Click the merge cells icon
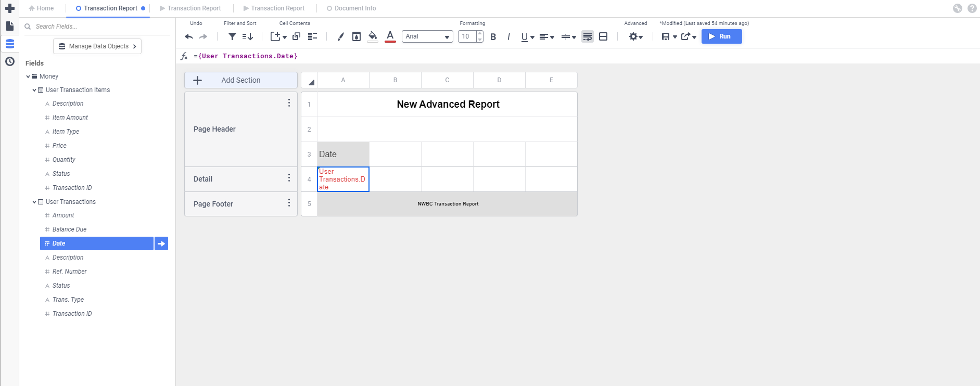The image size is (980, 386). point(603,36)
